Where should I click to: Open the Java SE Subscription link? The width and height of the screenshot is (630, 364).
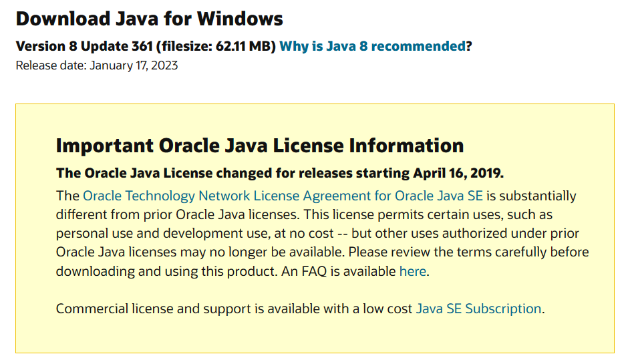[x=478, y=309]
